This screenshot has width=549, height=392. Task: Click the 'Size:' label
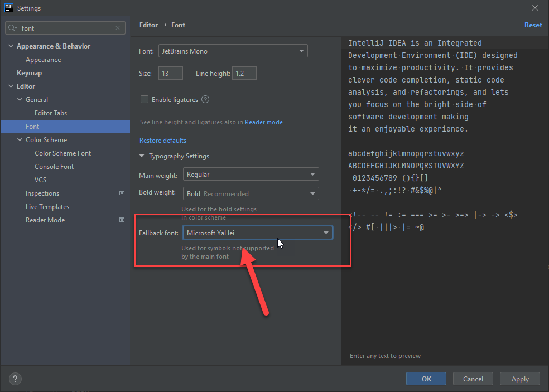pyautogui.click(x=145, y=74)
